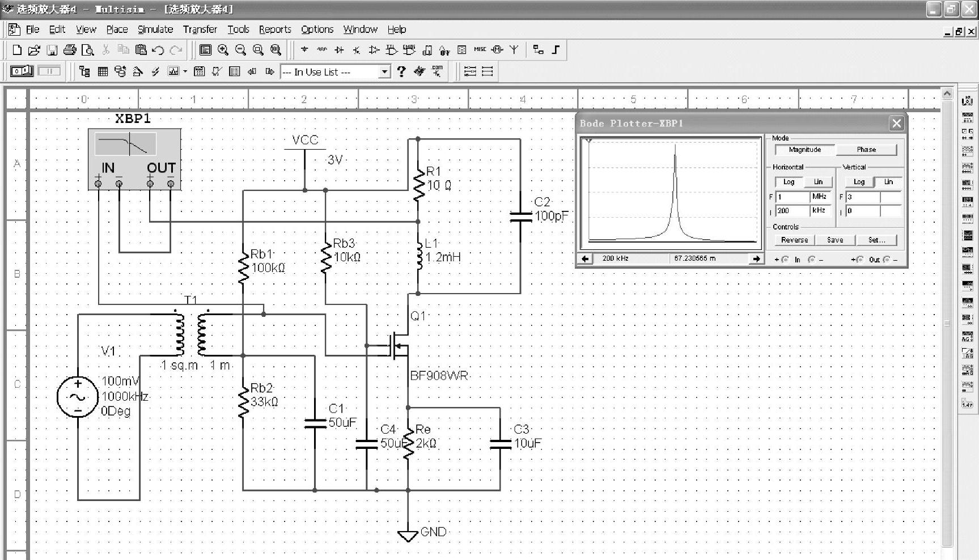Expand the In Use List dropdown
Image resolution: width=979 pixels, height=560 pixels.
[385, 71]
